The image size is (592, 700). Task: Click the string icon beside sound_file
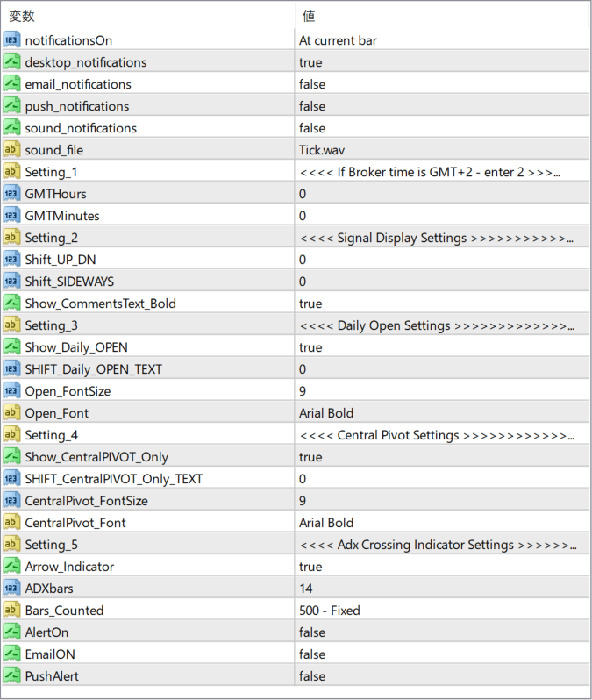point(12,150)
